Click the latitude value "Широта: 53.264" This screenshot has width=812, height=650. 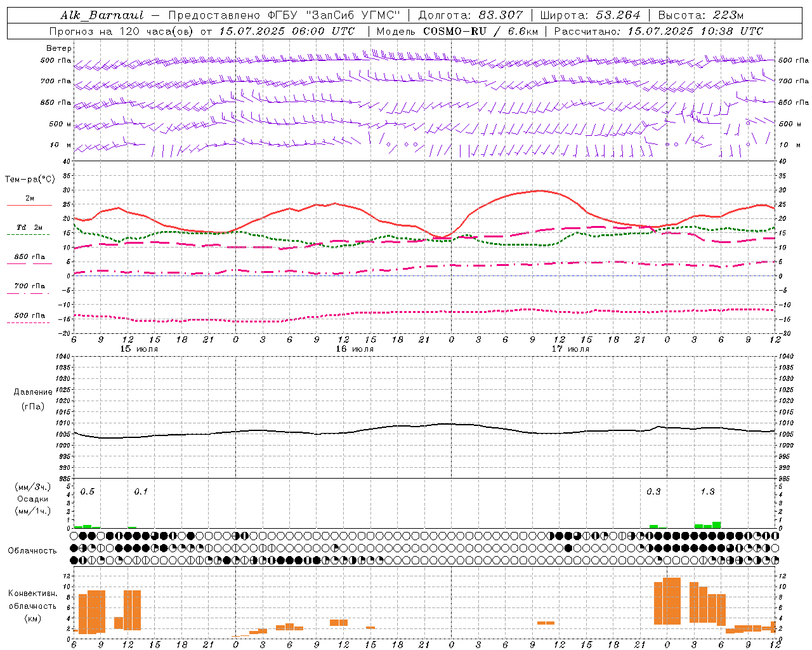coord(590,15)
